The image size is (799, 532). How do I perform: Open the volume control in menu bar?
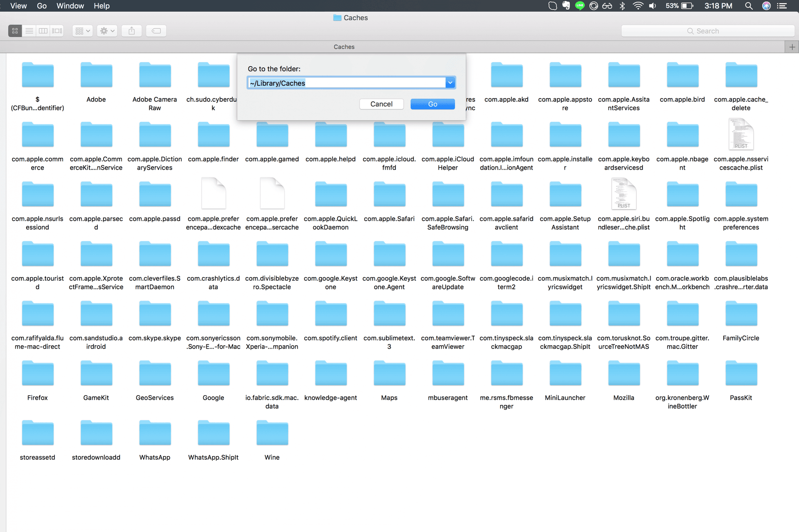coord(653,6)
